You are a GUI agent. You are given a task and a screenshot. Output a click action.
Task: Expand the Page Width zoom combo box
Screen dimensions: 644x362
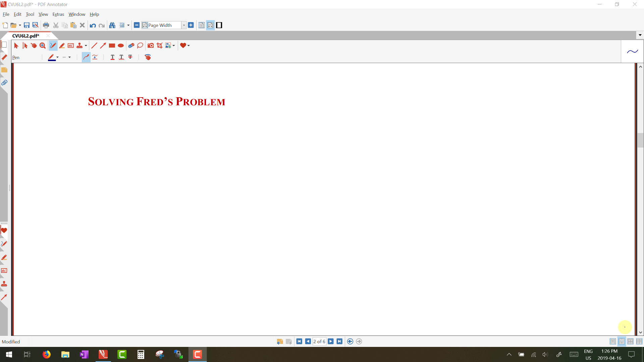point(184,25)
